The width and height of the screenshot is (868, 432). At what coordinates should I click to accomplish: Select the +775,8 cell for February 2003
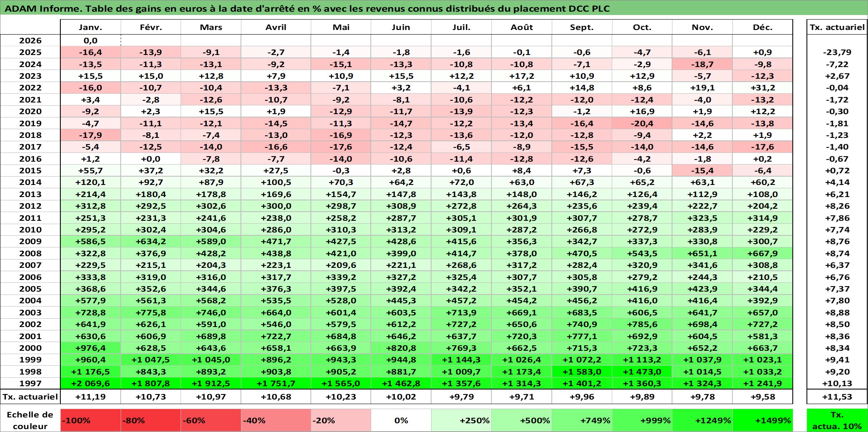click(151, 312)
